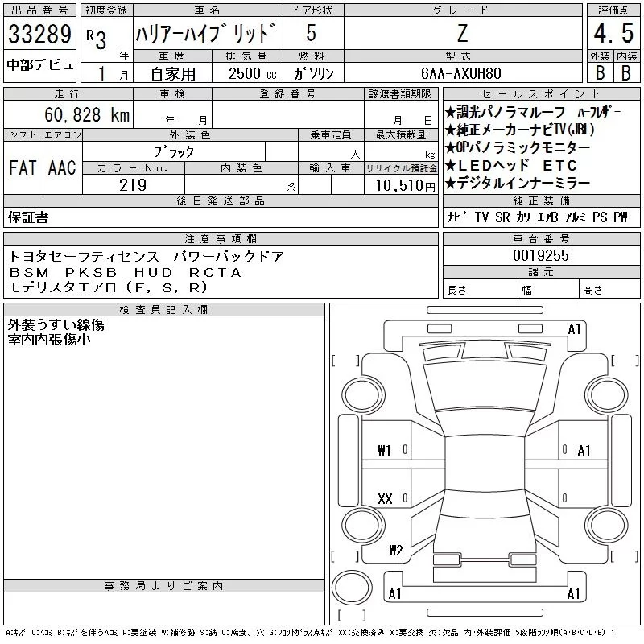Click the vehicle history 自家用
This screenshot has height=644, width=644.
click(x=173, y=74)
